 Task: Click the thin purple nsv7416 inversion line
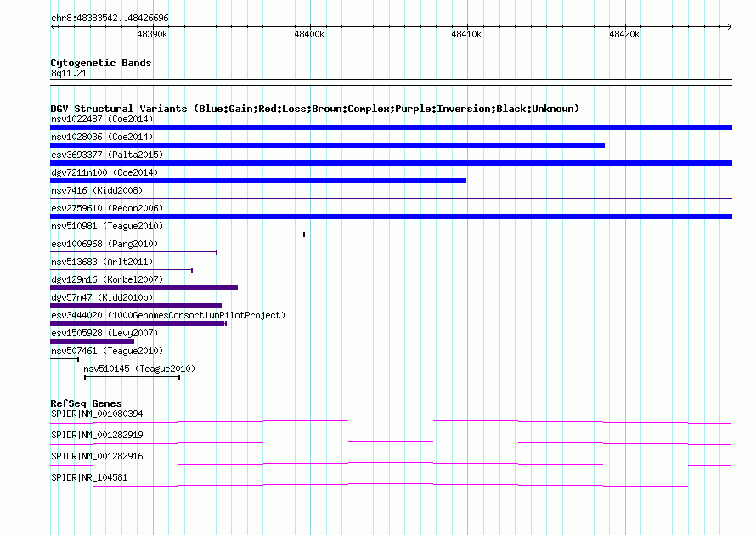pos(391,198)
